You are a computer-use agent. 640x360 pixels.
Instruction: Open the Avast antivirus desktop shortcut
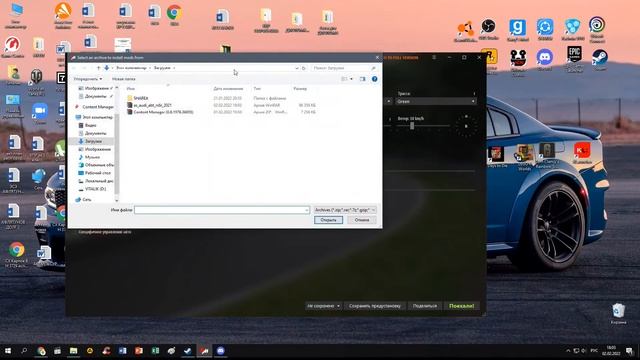tap(63, 15)
